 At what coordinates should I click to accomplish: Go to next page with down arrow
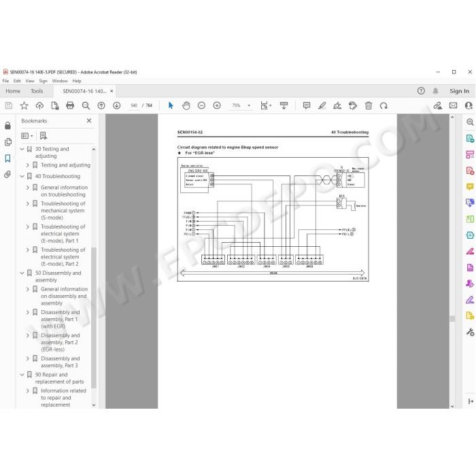(x=116, y=105)
